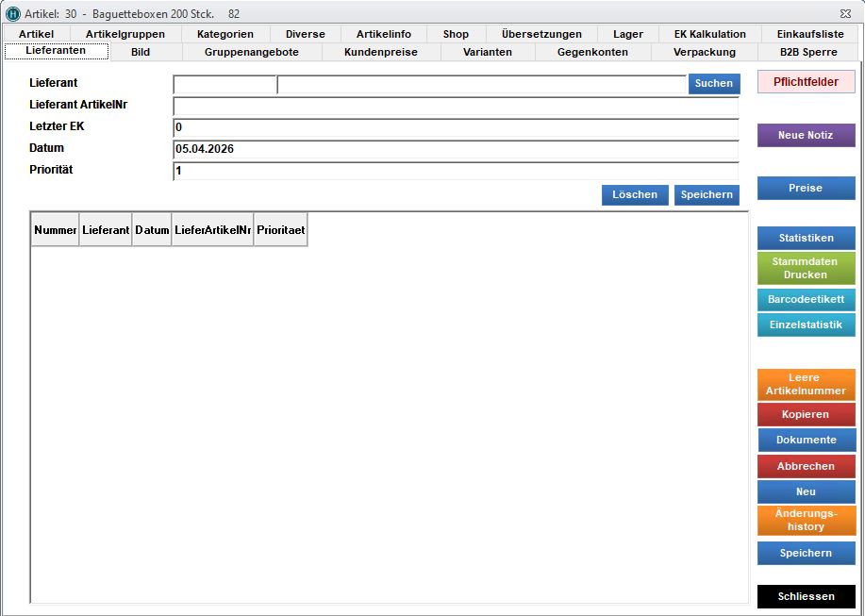Click the black Schliessen button
Screen dimensions: 865x616
click(806, 597)
